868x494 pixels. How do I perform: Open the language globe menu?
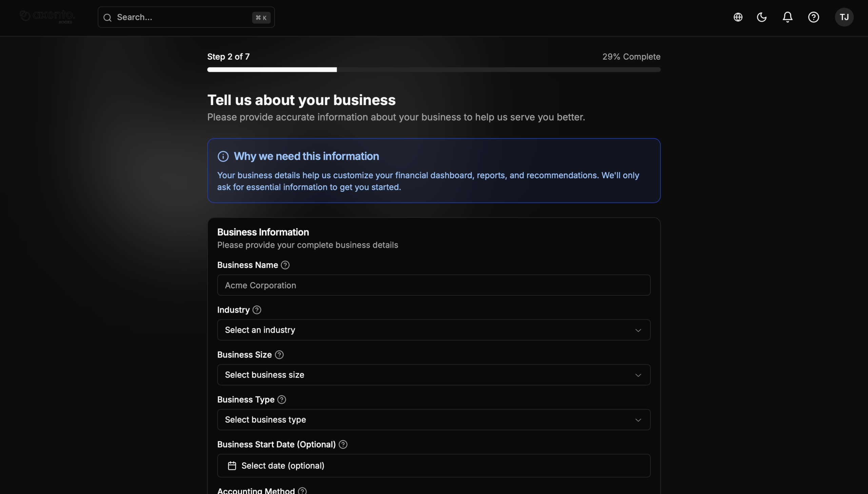click(738, 17)
